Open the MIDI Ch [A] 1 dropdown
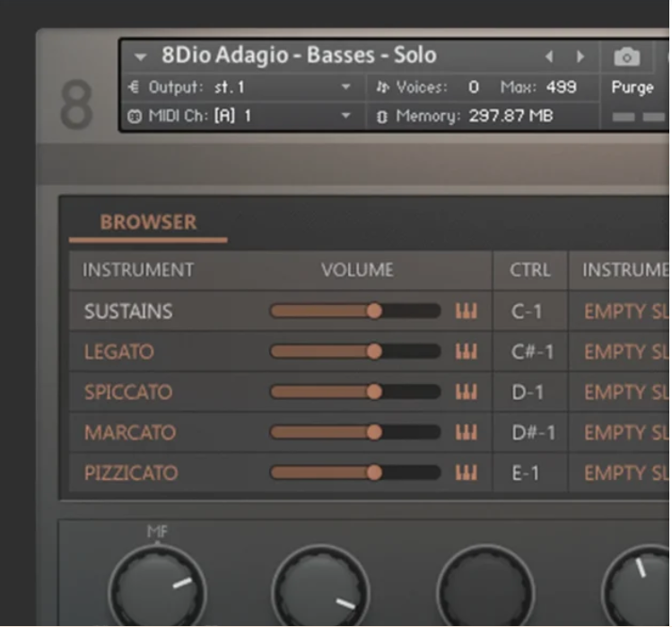The image size is (672, 627). coord(345,116)
